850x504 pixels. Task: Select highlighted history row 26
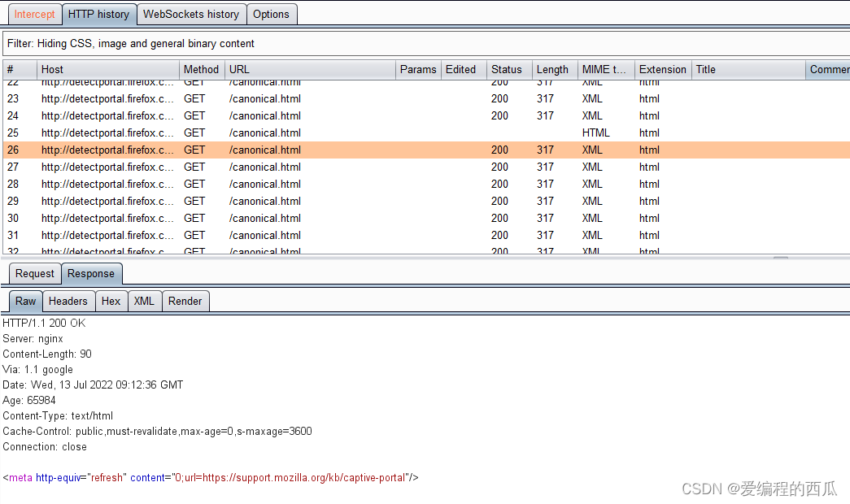(x=426, y=150)
